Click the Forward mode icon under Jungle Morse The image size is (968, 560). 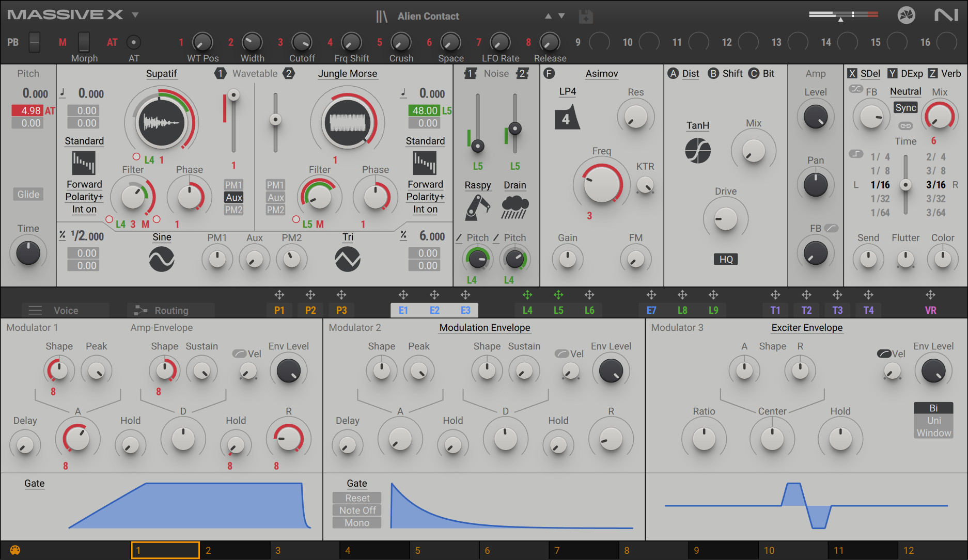[425, 163]
